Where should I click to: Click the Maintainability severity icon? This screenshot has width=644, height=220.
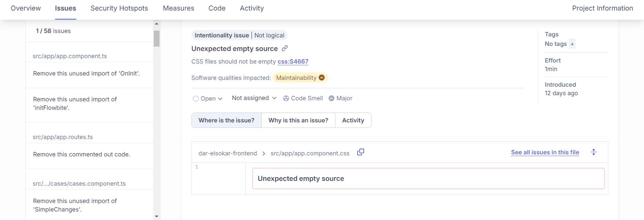(x=321, y=78)
